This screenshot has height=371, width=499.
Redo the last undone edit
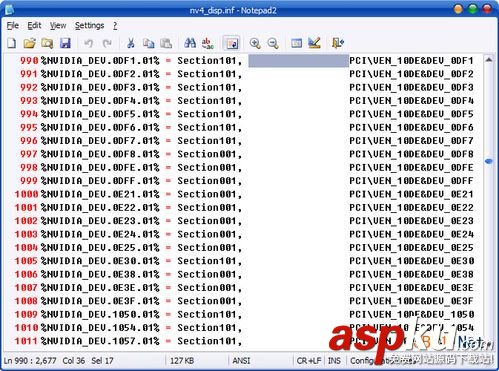pos(107,43)
